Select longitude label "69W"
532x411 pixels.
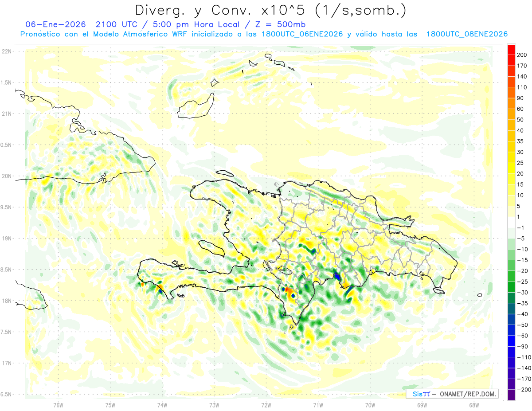tap(422, 405)
